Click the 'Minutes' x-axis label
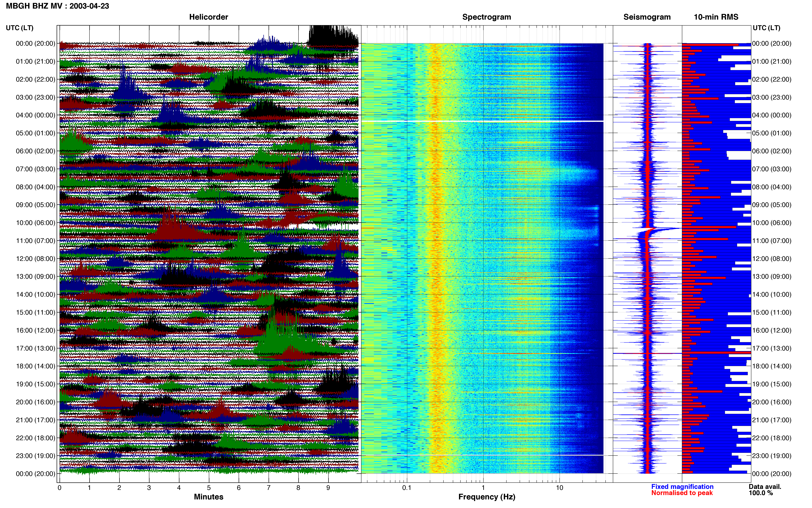The image size is (812, 508). pos(209,497)
